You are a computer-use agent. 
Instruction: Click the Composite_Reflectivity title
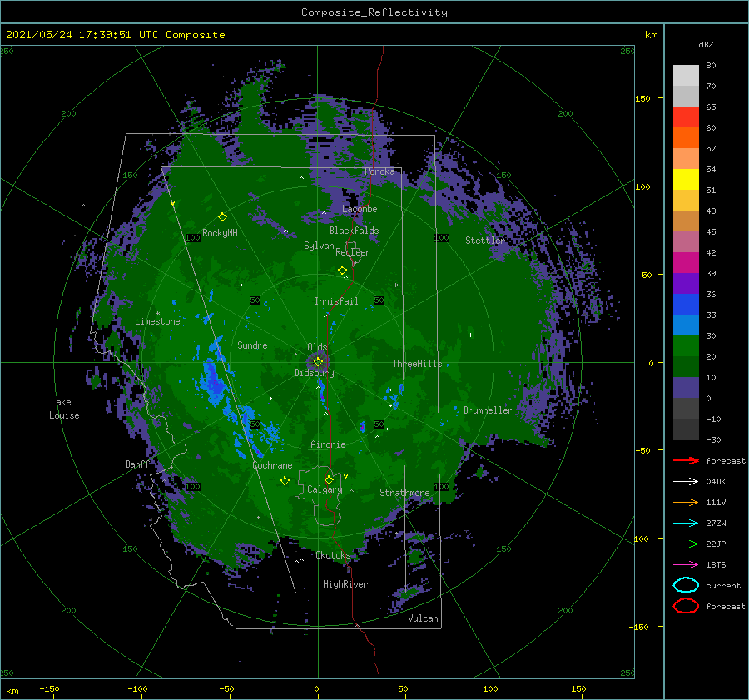pyautogui.click(x=374, y=12)
